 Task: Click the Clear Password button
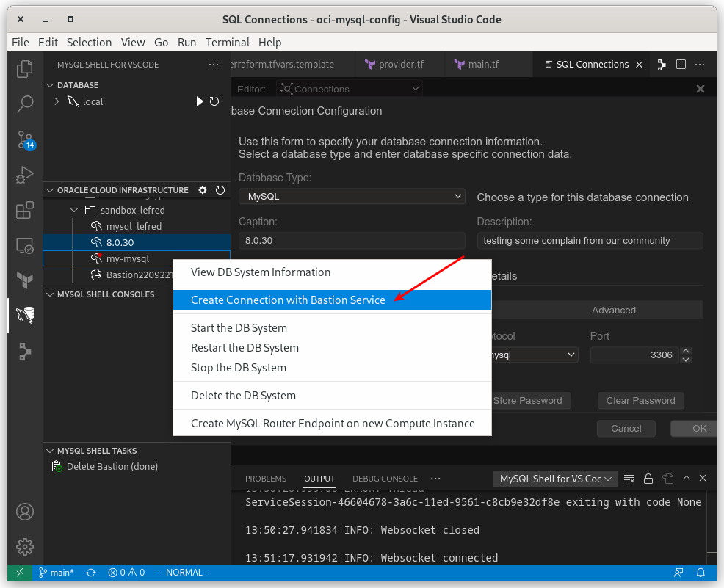click(640, 401)
